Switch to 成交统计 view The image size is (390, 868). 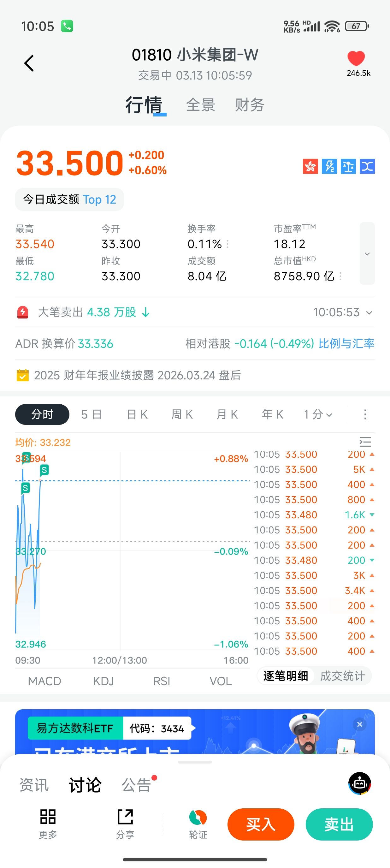pyautogui.click(x=342, y=676)
